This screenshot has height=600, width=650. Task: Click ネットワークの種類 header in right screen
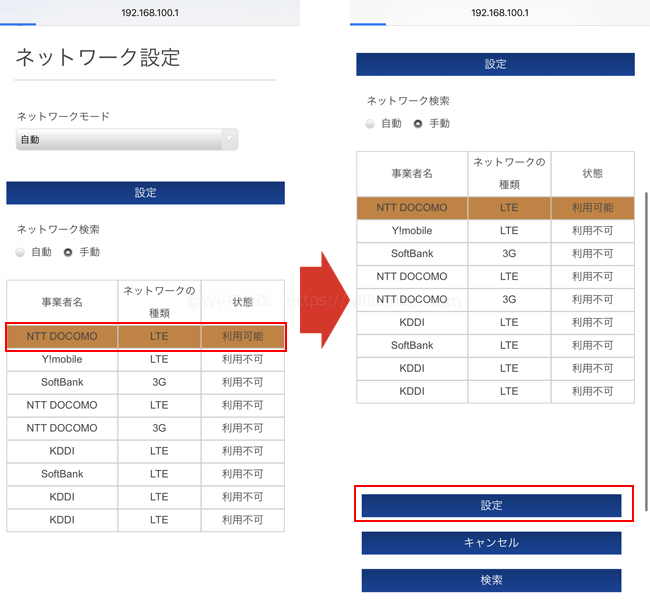pyautogui.click(x=509, y=173)
